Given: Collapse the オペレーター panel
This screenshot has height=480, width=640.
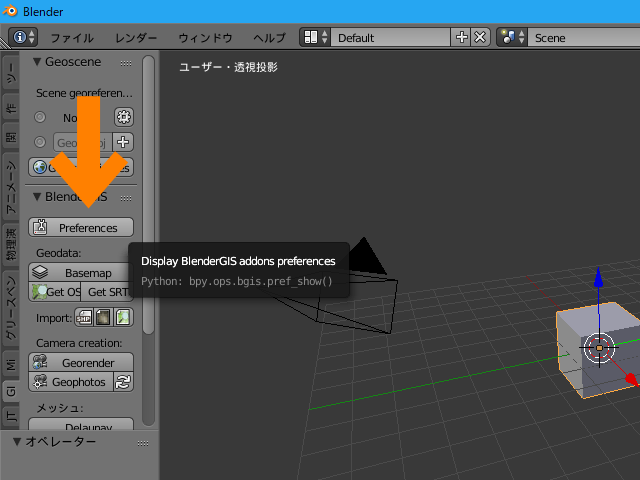Looking at the screenshot, I should click(17, 442).
